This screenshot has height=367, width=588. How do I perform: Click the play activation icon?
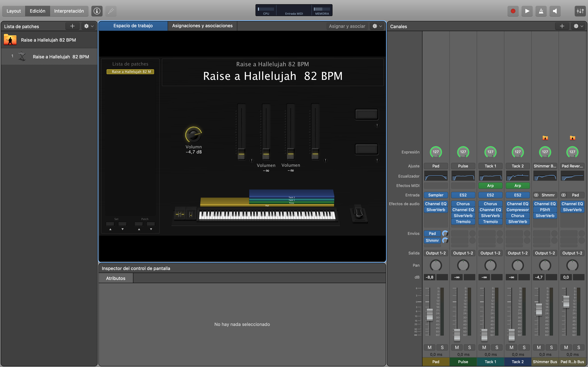point(527,11)
